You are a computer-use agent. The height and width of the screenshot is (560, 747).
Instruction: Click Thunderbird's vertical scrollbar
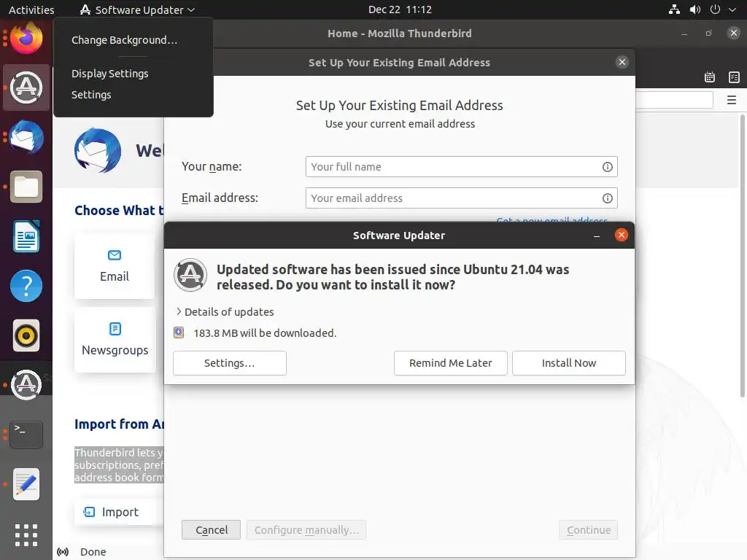click(x=742, y=255)
